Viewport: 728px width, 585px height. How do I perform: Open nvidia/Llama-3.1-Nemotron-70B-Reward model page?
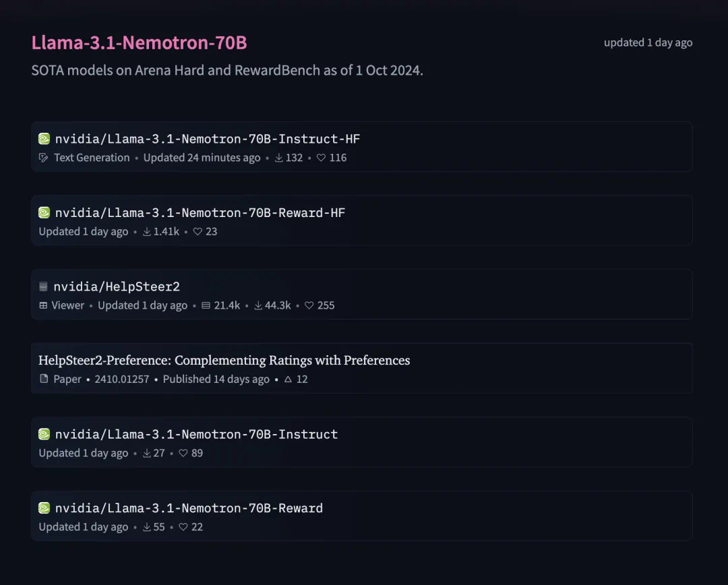(189, 508)
